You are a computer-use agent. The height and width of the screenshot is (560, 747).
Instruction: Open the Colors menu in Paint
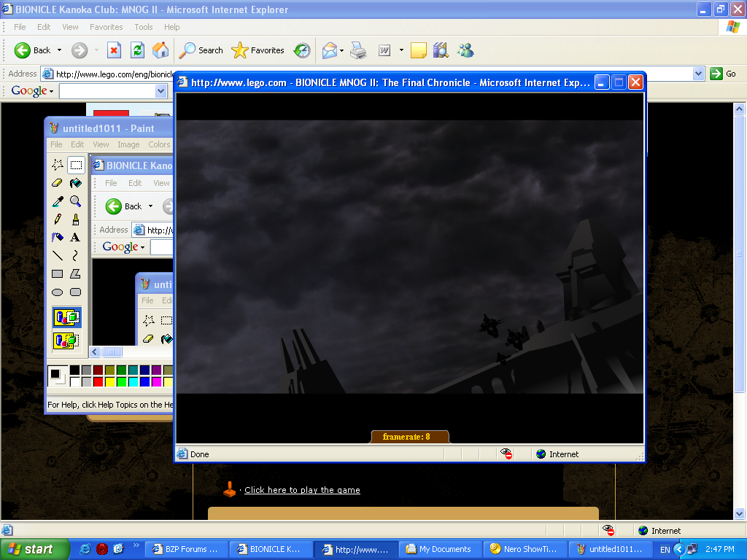[x=159, y=144]
